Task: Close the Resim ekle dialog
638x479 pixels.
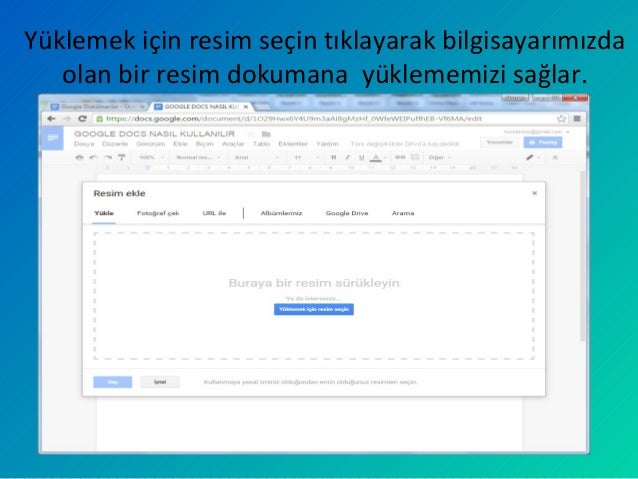Action: click(x=535, y=193)
